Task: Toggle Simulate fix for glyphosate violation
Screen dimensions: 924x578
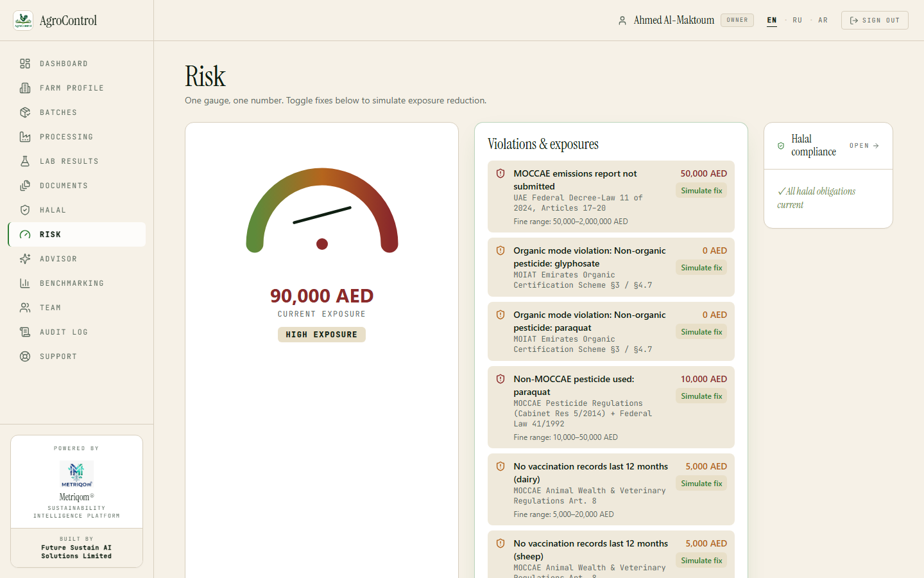Action: (701, 268)
